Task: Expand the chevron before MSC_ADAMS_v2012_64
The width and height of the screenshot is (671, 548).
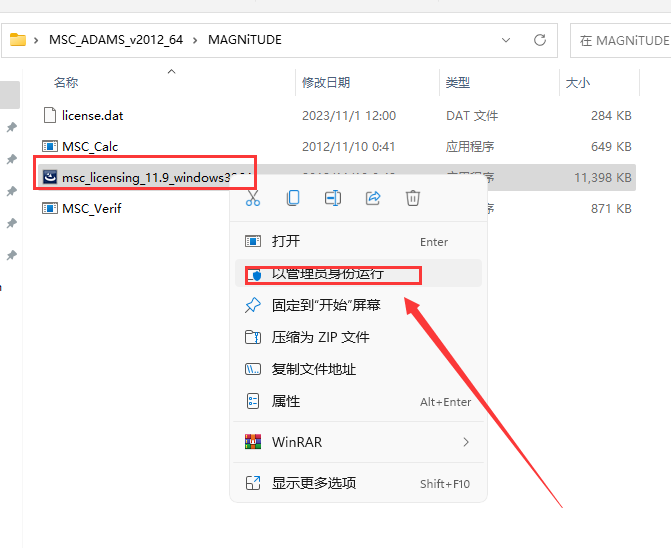Action: click(x=36, y=40)
